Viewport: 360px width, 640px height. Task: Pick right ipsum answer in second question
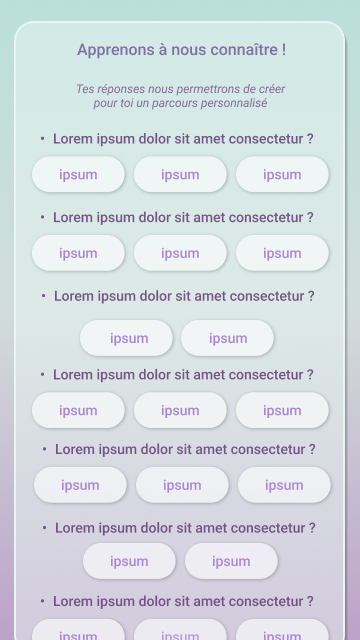point(282,253)
